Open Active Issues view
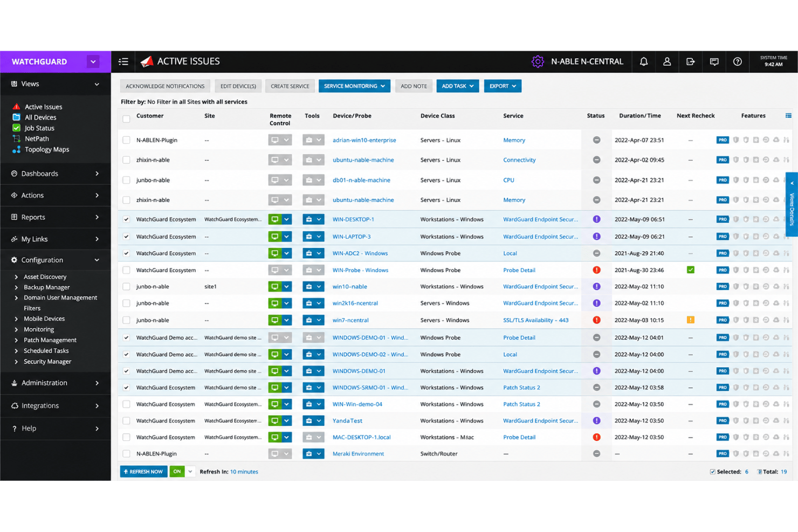 click(43, 107)
